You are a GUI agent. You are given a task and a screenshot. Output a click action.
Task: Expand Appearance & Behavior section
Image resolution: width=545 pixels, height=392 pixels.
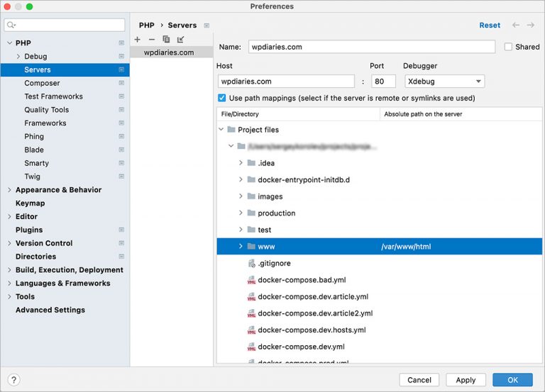point(10,190)
